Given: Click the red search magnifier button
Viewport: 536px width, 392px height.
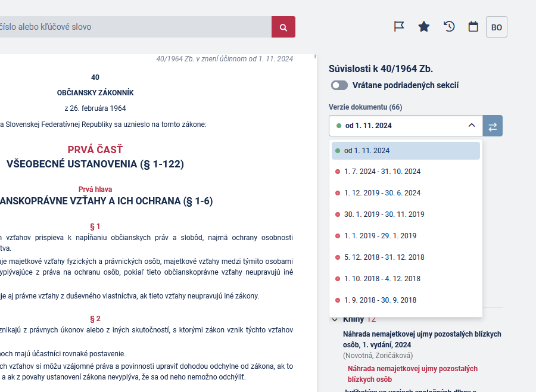Looking at the screenshot, I should (x=283, y=27).
